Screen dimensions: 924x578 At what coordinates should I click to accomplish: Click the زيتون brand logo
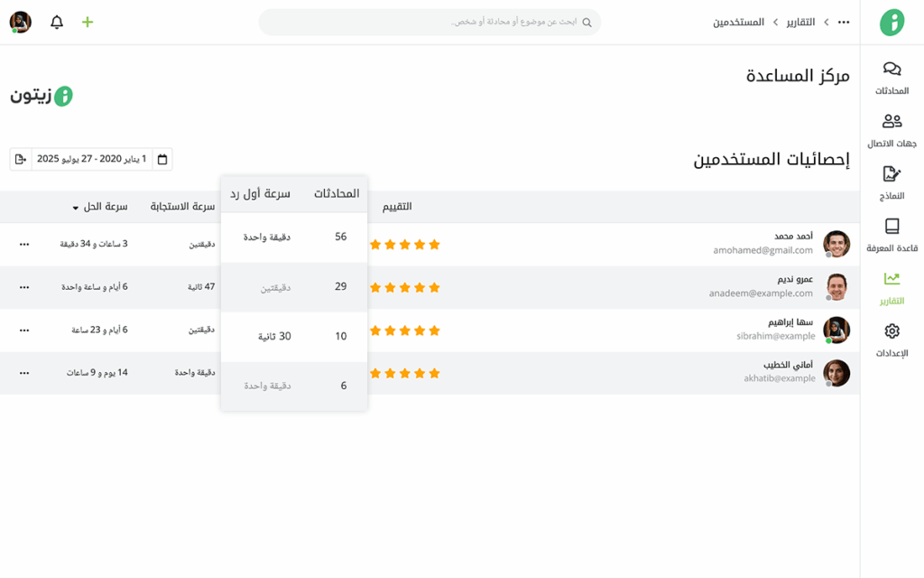[42, 96]
